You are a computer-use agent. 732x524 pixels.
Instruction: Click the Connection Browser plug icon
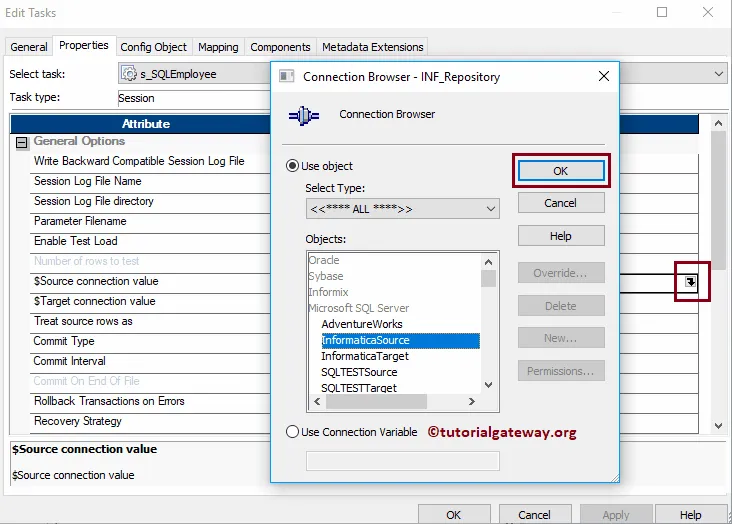click(x=303, y=115)
